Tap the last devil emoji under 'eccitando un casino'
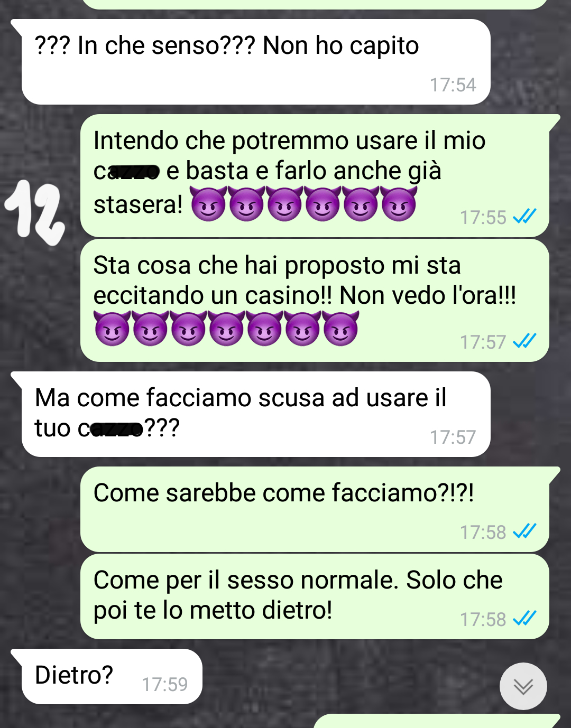Image resolution: width=571 pixels, height=728 pixels. tap(341, 328)
